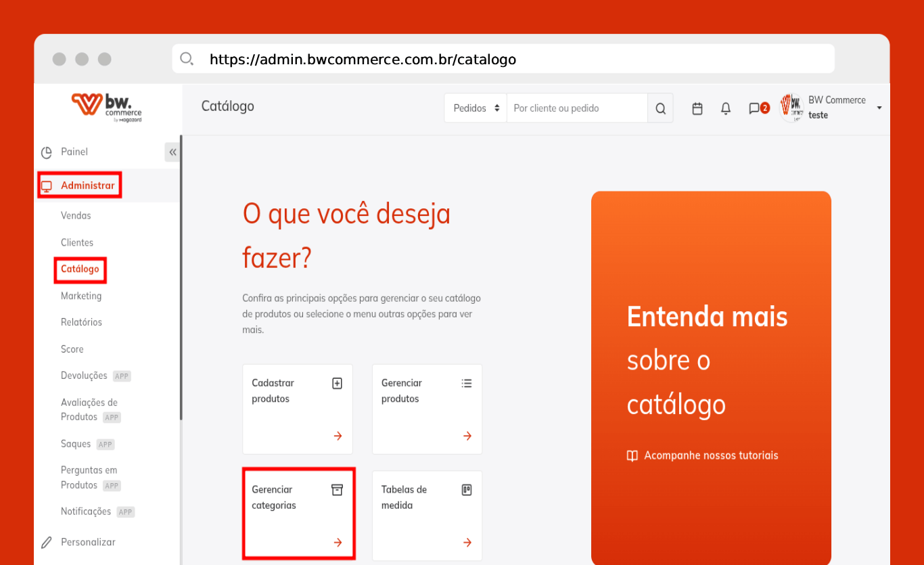Click the Por cliente ou pedido field
This screenshot has height=565, width=924.
coord(576,108)
